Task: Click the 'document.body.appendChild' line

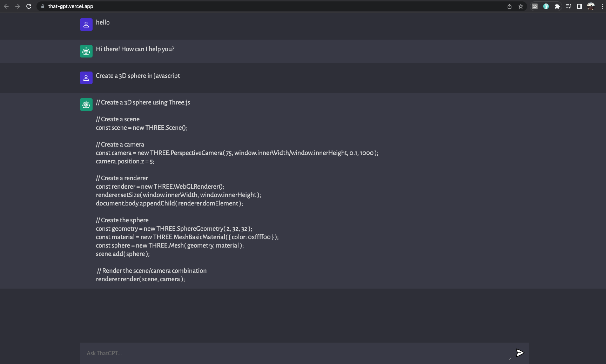Action: coord(169,203)
